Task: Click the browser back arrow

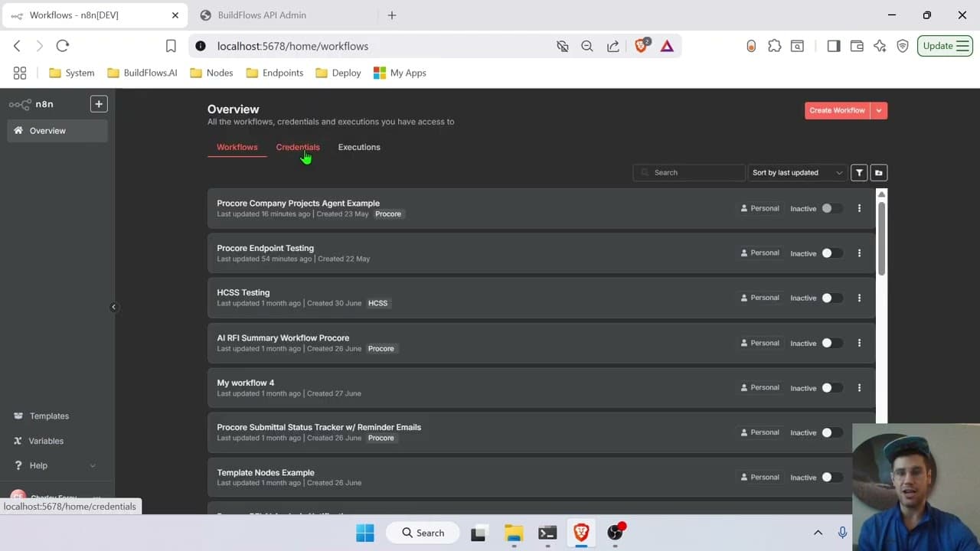Action: 17,46
